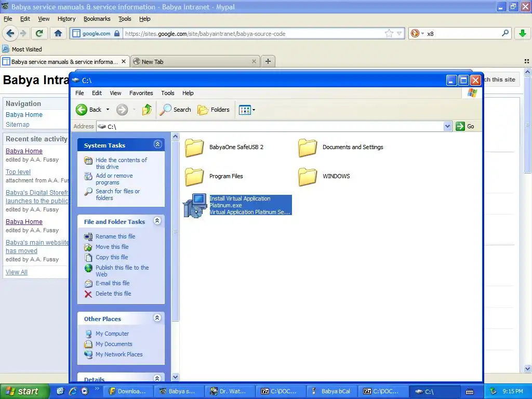Viewport: 532px width, 399px height.
Task: Click the Explorer Forward arrow button
Action: 122,110
